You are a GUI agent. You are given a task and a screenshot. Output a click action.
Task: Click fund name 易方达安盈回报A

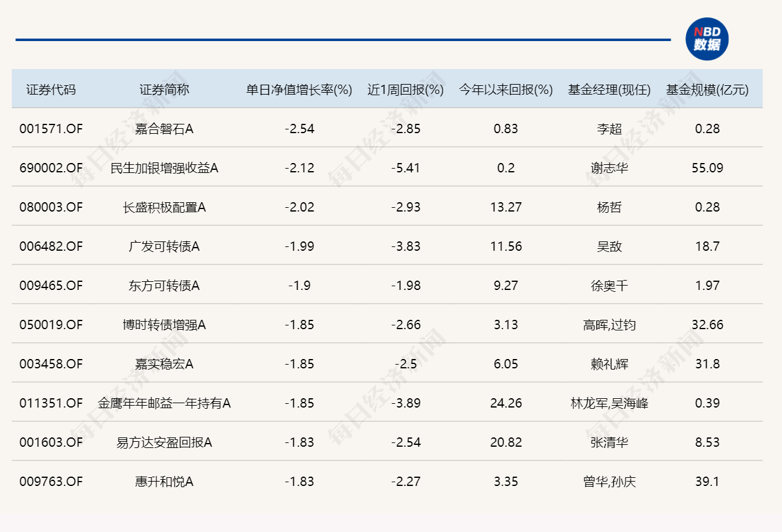[164, 442]
